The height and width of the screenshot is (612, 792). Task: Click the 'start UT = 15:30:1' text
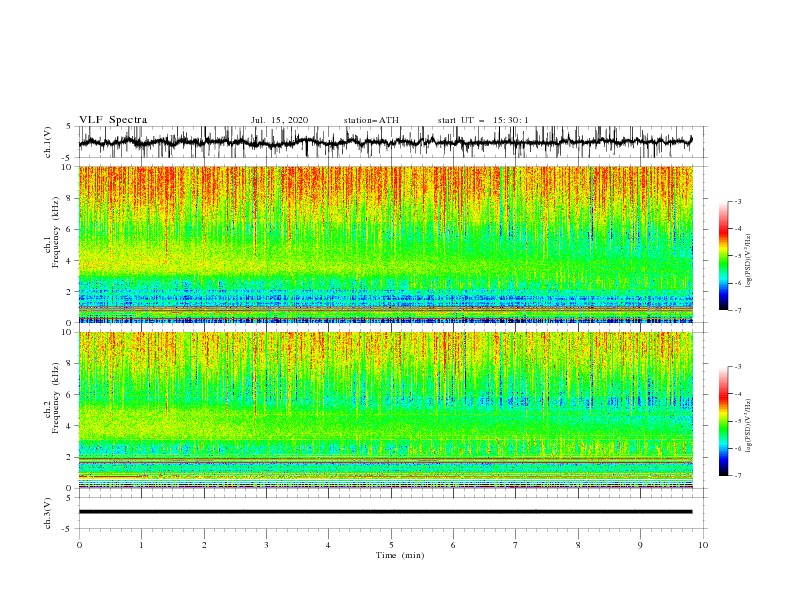(x=483, y=120)
